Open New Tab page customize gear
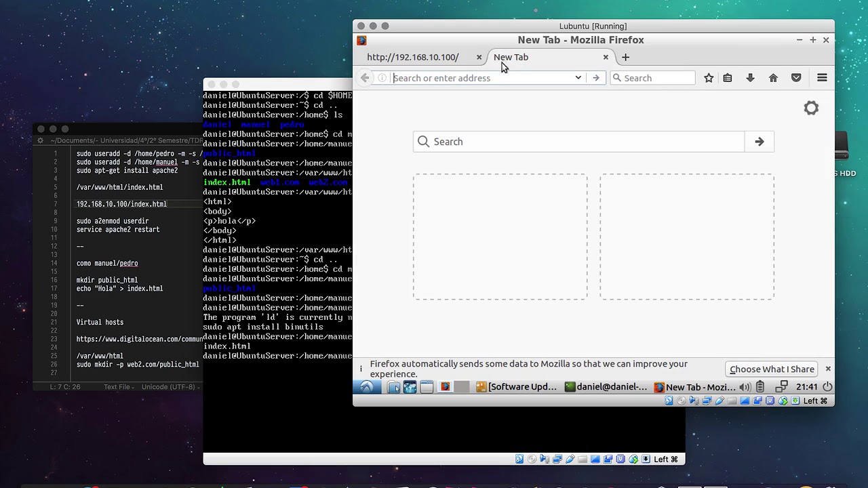The width and height of the screenshot is (868, 488). click(811, 108)
